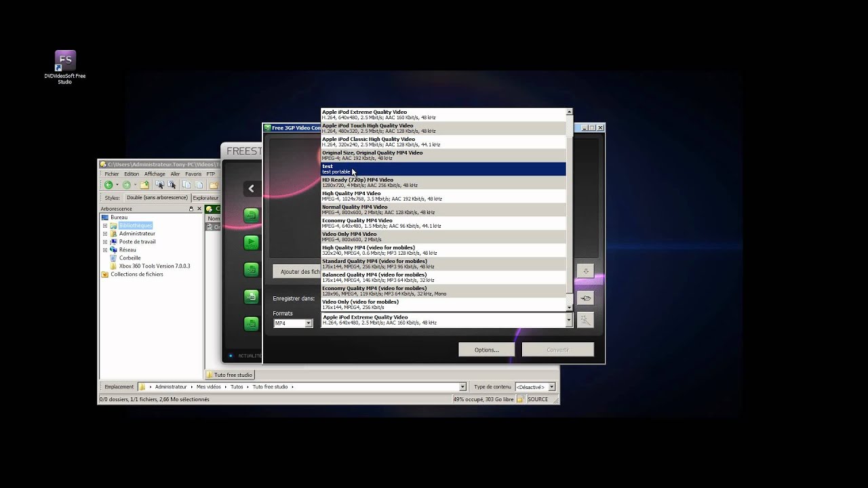
Task: Open the Edition menu
Action: click(132, 174)
